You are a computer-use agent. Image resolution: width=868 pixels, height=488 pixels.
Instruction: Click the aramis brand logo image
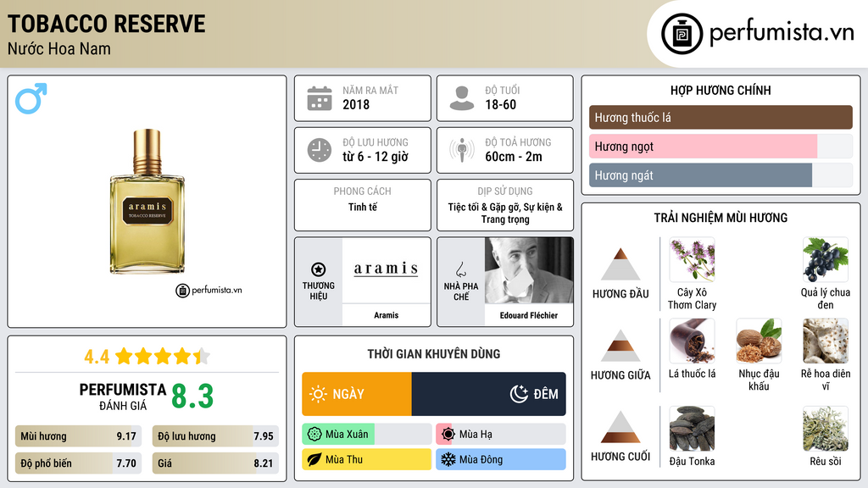[386, 269]
